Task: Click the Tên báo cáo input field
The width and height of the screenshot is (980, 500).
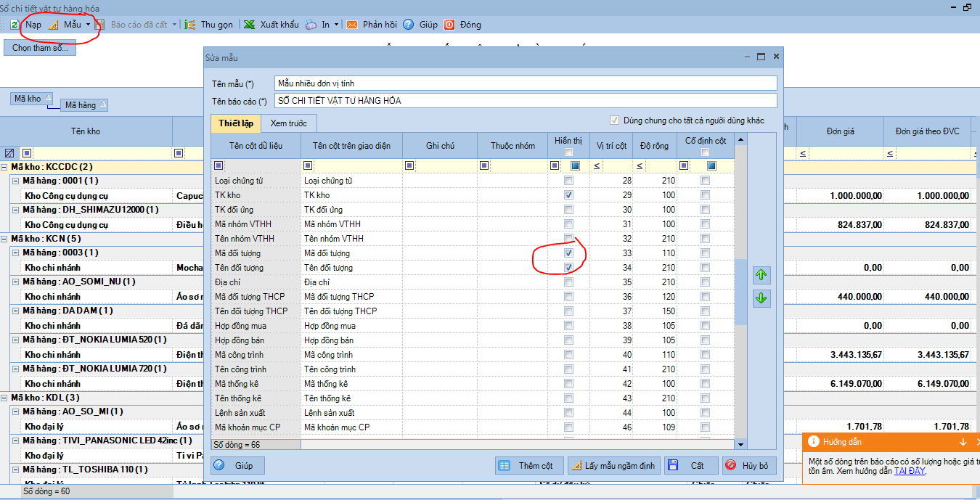Action: point(526,100)
